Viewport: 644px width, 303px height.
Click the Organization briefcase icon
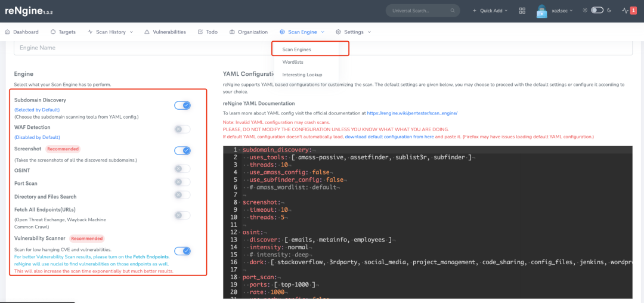(x=232, y=32)
